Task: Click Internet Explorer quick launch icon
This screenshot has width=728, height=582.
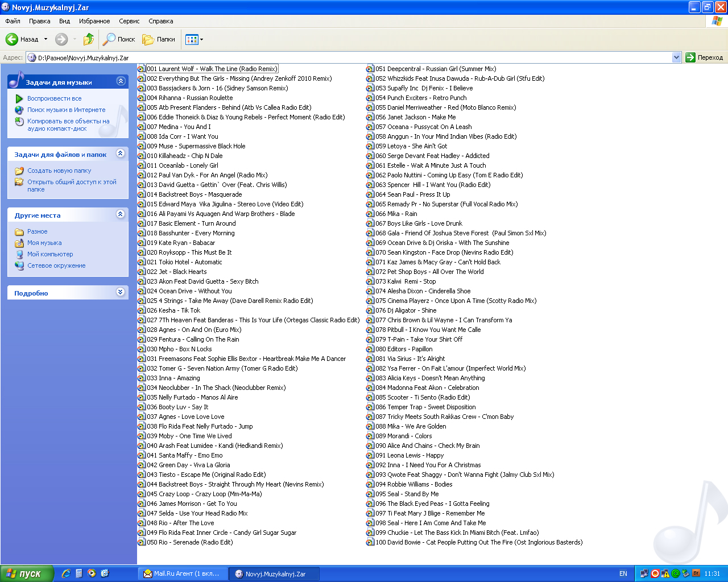Action: [x=66, y=573]
